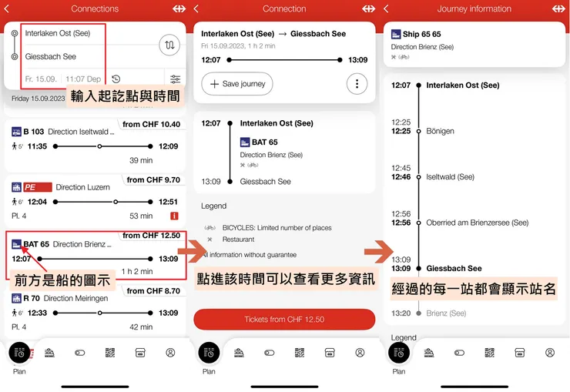Select Bönigen stop in journey

(x=441, y=131)
